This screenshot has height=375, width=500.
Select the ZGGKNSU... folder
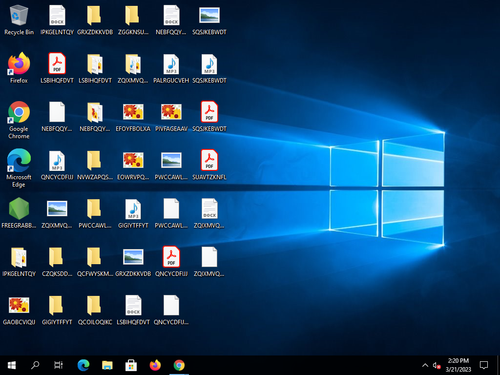[133, 20]
